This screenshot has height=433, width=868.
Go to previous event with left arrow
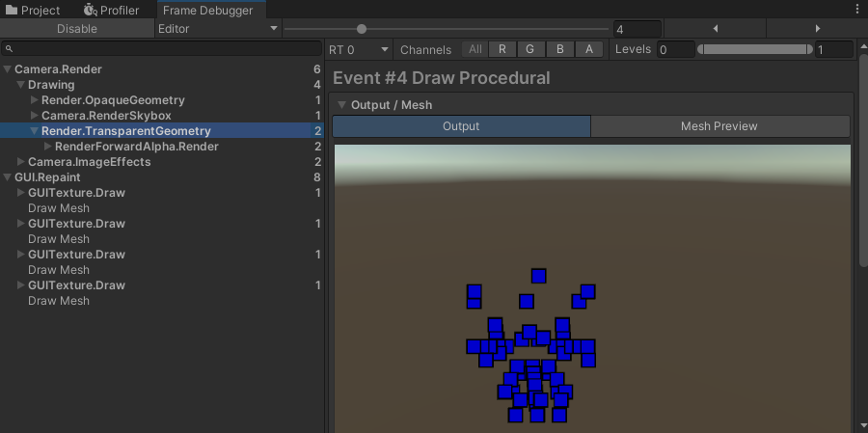(x=716, y=29)
